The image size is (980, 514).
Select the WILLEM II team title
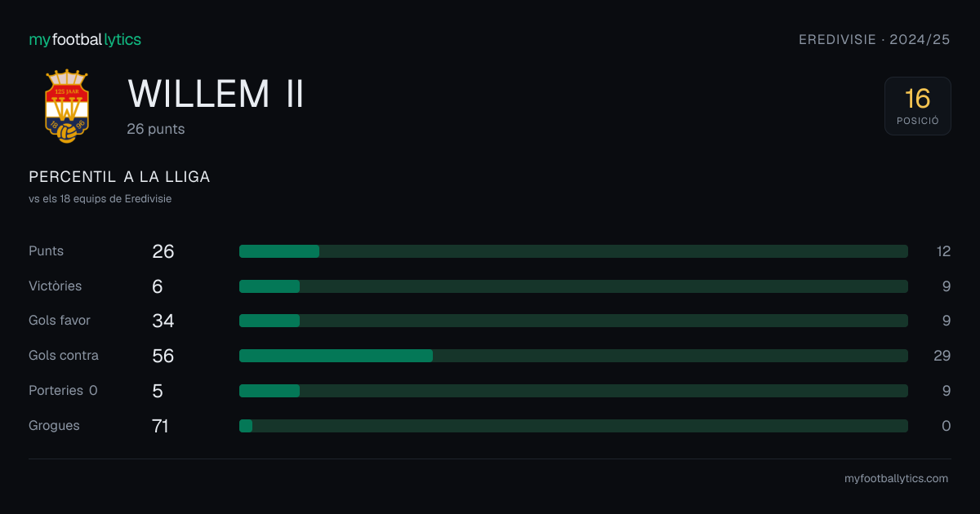pos(216,94)
